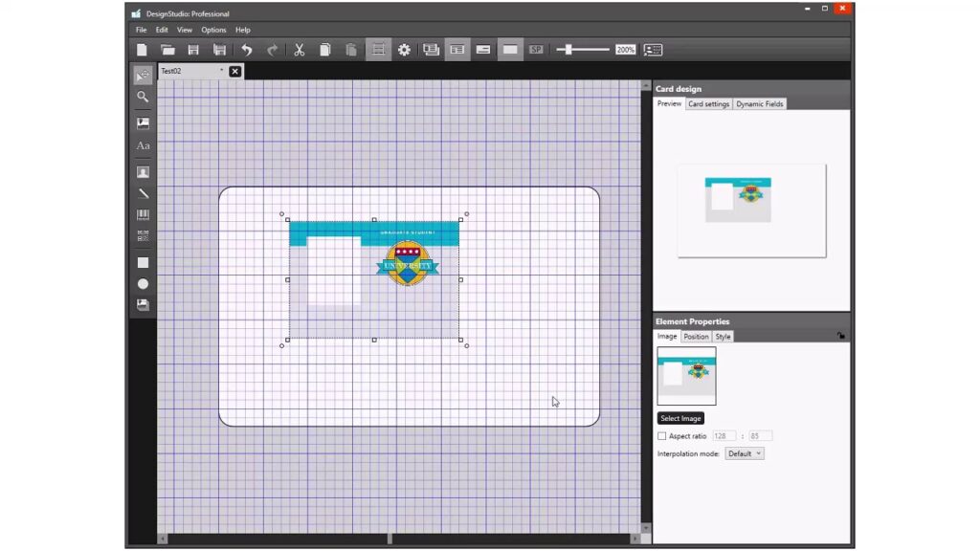Select the ellipse shape tool
The image size is (980, 551).
pyautogui.click(x=144, y=284)
